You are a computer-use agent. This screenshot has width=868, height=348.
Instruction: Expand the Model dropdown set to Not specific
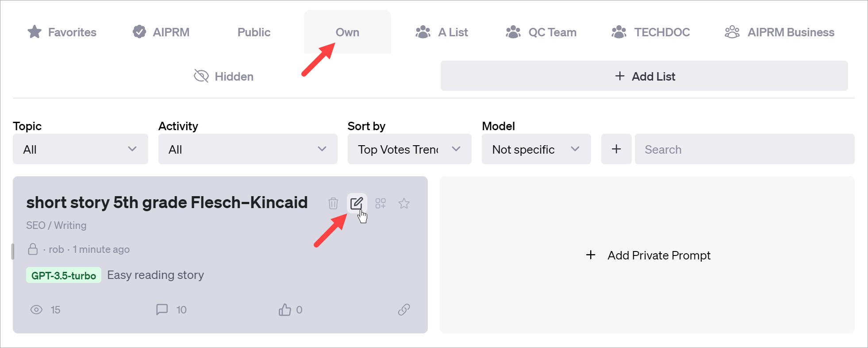click(x=536, y=149)
